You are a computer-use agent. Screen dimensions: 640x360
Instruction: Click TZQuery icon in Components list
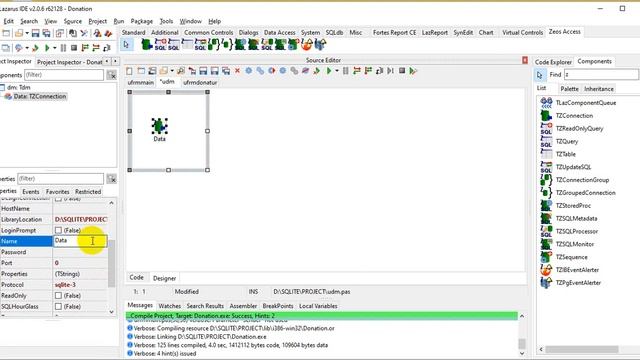tap(546, 141)
